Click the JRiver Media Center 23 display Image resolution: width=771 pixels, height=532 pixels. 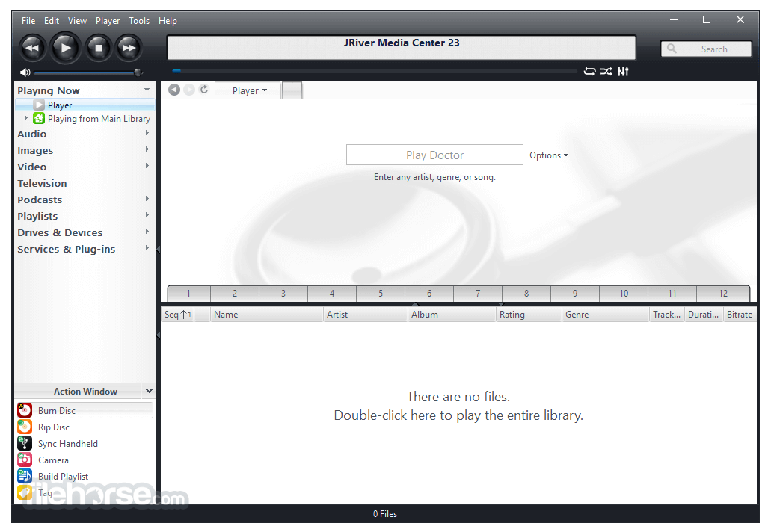pyautogui.click(x=402, y=48)
